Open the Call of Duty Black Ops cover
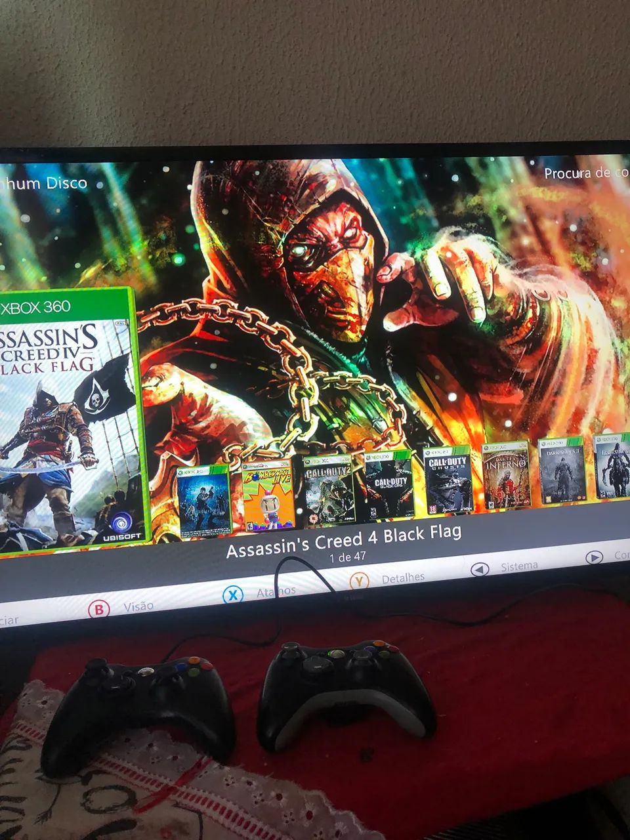Screen dimensions: 630x840 [388, 484]
